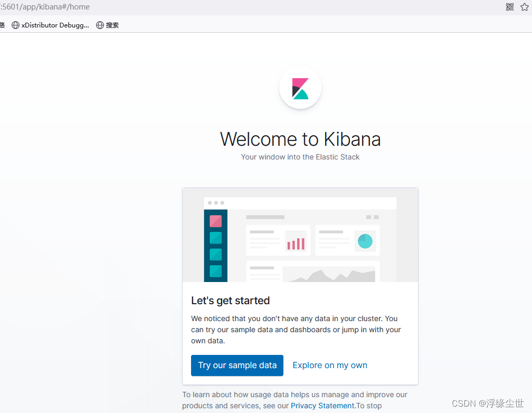Viewport: 532px width, 413px height.
Task: Click the Kibana logo icon
Action: point(300,88)
